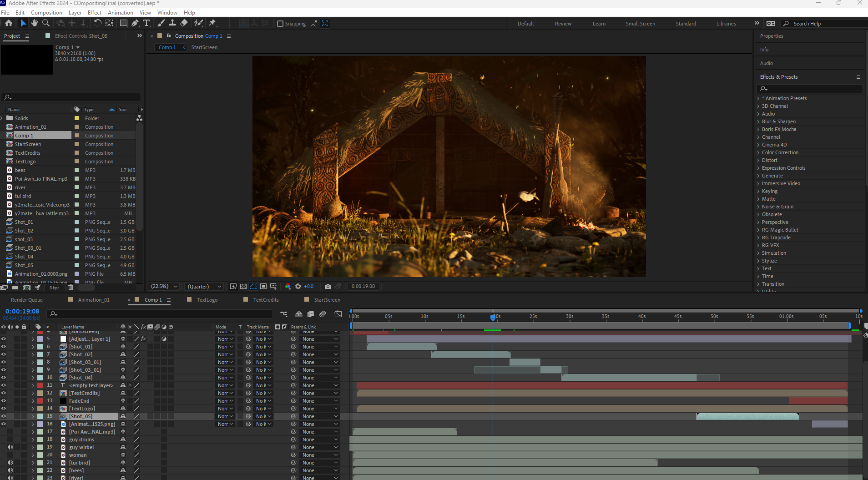Viewport: 868px width, 480px height.
Task: Click the 8 bpc color depth button
Action: coord(54,288)
